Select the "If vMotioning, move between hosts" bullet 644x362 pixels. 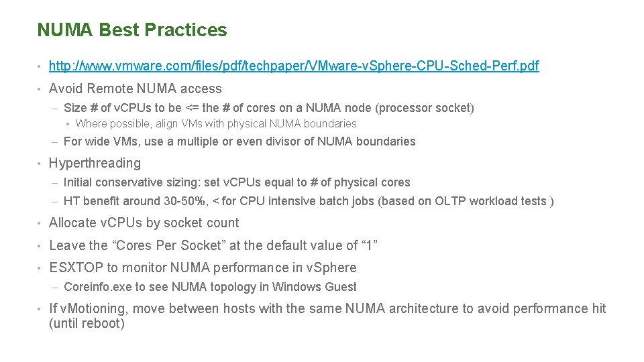point(327,308)
